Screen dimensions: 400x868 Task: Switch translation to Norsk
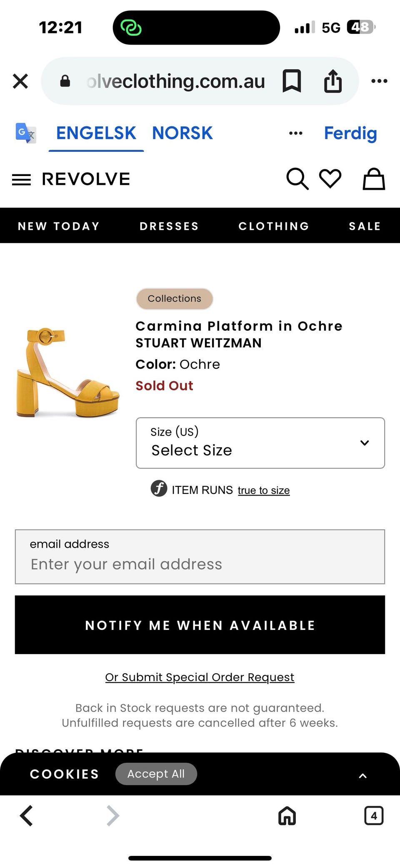click(x=182, y=133)
